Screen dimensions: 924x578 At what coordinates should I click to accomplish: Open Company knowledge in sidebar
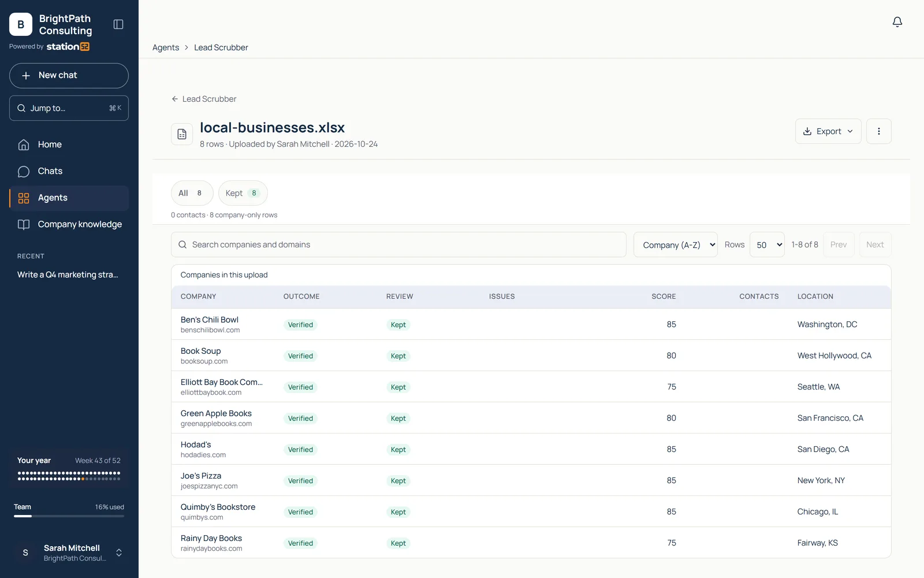point(69,224)
